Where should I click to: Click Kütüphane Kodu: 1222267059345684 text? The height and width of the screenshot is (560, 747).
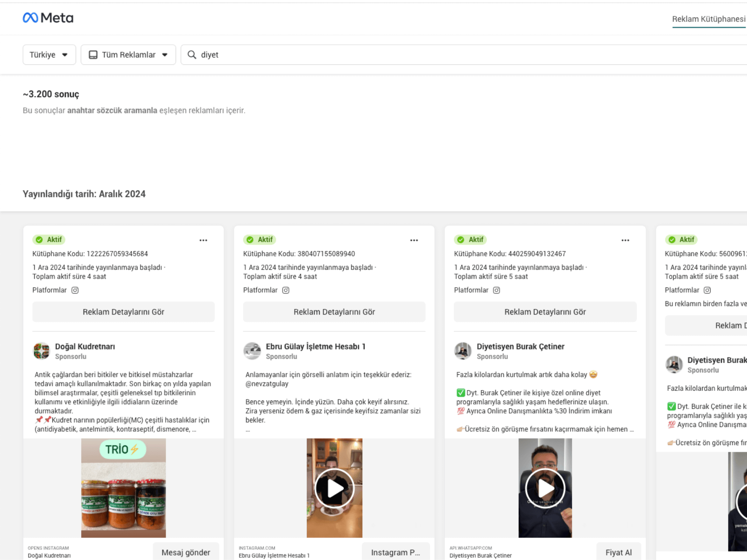90,254
